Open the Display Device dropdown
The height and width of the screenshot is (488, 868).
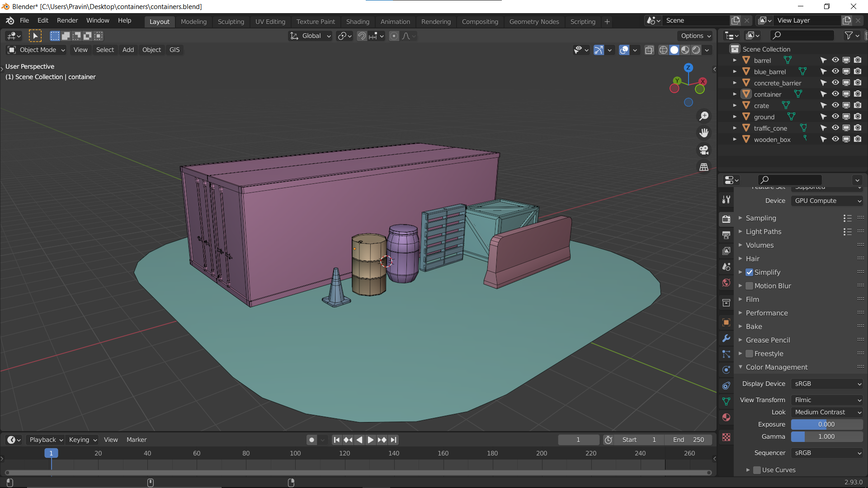click(826, 384)
